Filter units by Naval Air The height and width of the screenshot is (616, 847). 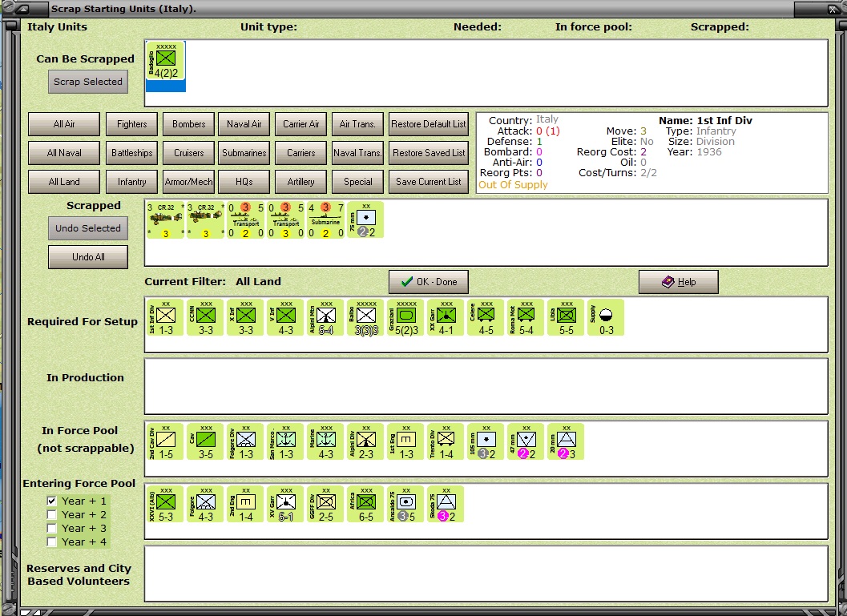click(244, 124)
